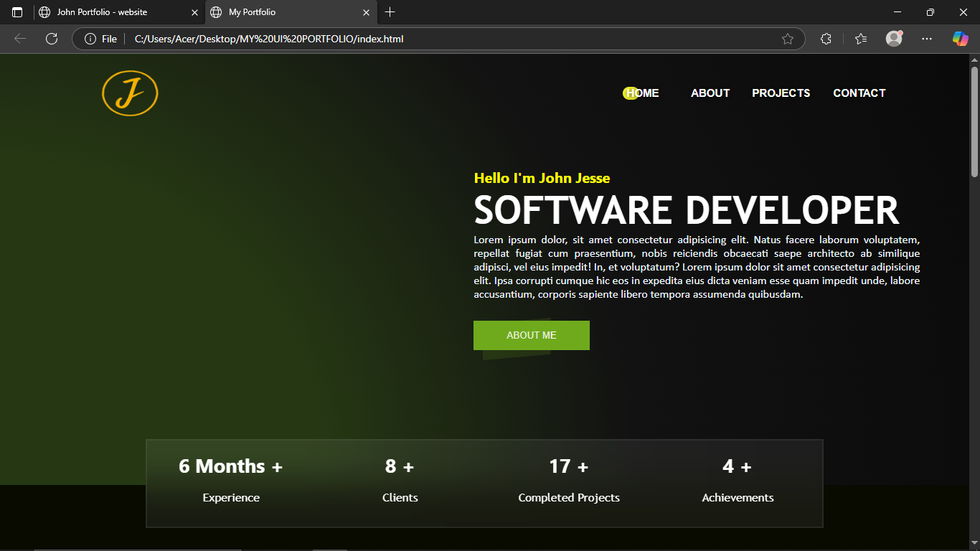Open the PROJECTS nav link
The width and height of the screenshot is (980, 551).
(781, 93)
